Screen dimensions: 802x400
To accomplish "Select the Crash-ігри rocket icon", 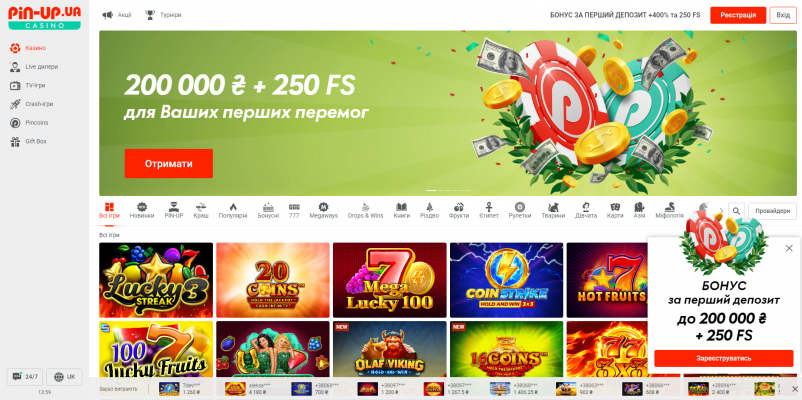I will point(15,104).
